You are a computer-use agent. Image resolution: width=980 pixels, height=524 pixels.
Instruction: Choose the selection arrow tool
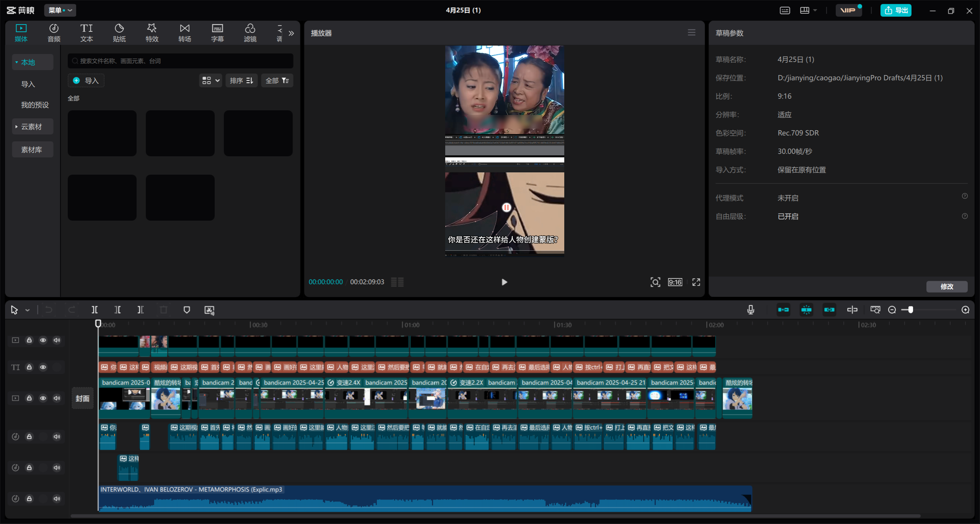point(15,310)
